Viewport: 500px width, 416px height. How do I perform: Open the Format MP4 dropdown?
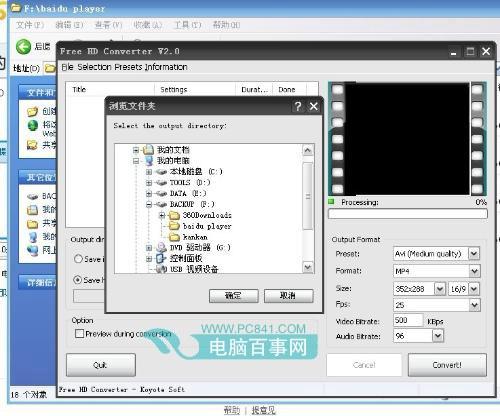coord(475,271)
